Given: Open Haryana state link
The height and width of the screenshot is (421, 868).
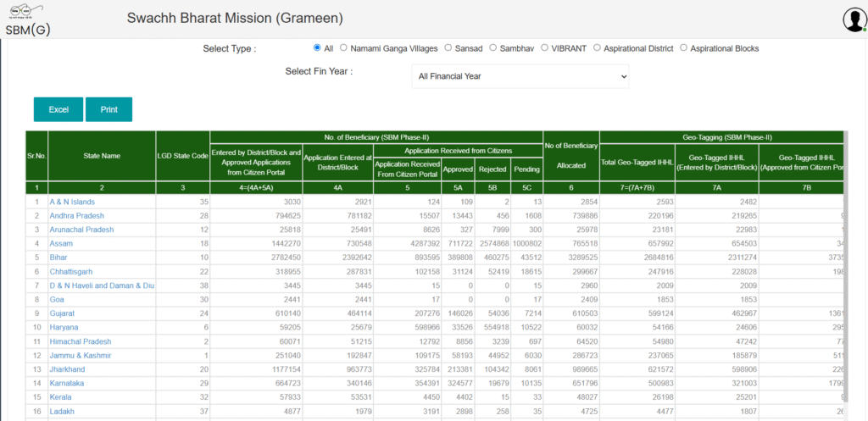Looking at the screenshot, I should (x=63, y=328).
